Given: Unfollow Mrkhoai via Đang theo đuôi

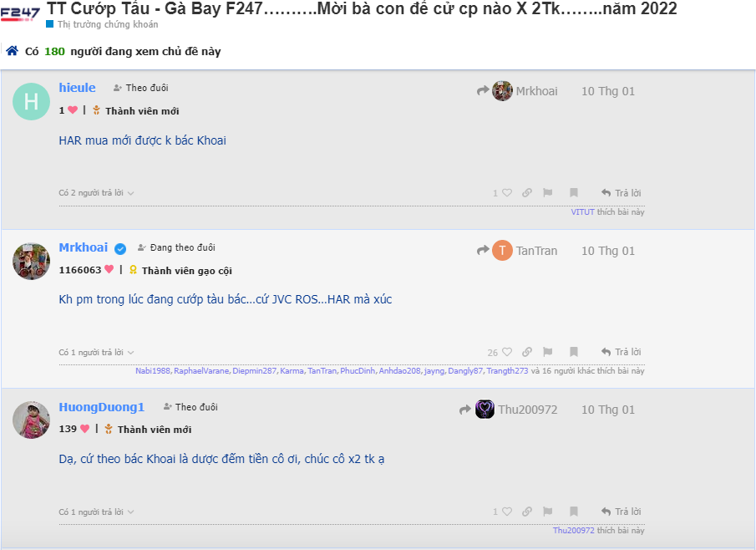Looking at the screenshot, I should pos(176,247).
